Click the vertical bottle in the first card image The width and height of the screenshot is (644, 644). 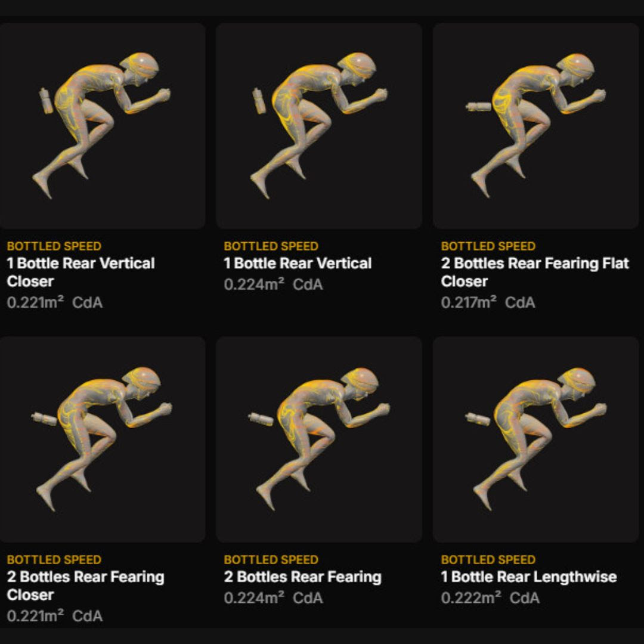pos(46,101)
